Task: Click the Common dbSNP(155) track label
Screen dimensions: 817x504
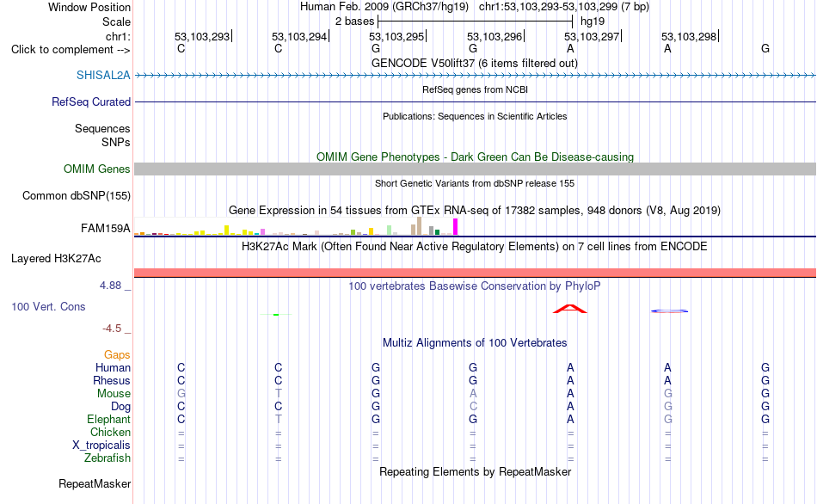Action: pos(77,195)
